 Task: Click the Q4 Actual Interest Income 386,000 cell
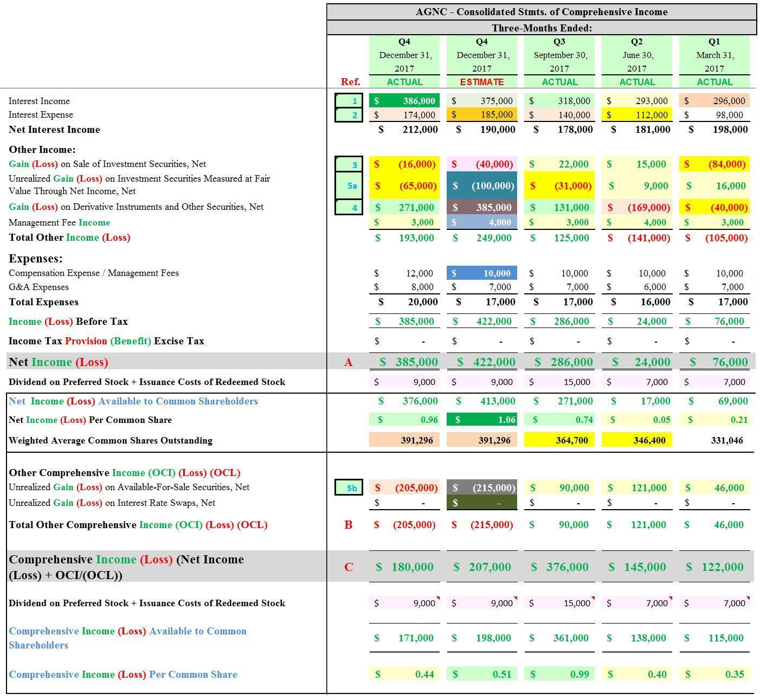click(x=404, y=101)
